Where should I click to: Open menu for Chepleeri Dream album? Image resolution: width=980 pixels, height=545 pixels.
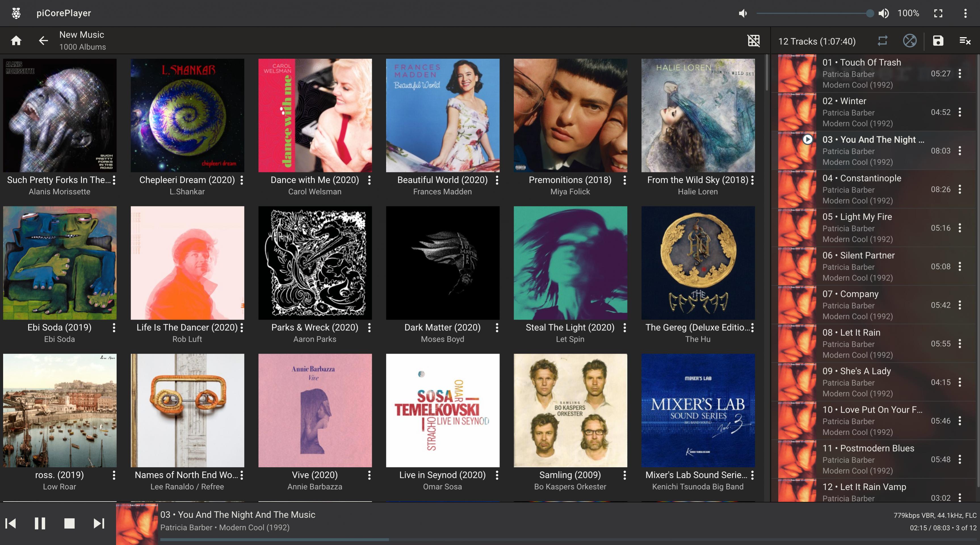[242, 180]
